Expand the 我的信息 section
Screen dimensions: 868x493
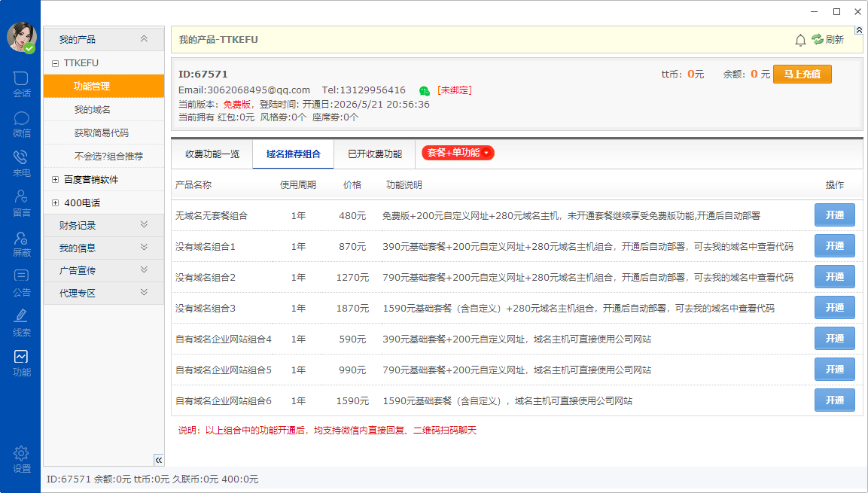pos(144,248)
